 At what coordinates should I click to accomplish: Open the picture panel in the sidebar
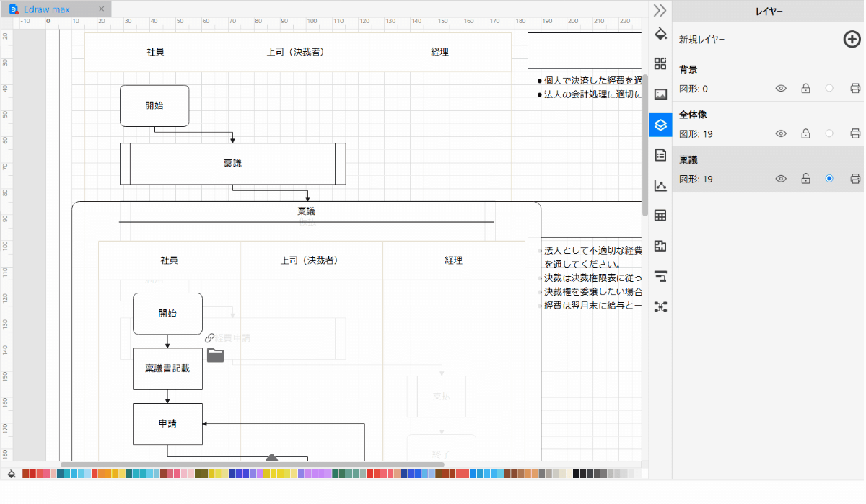point(660,94)
